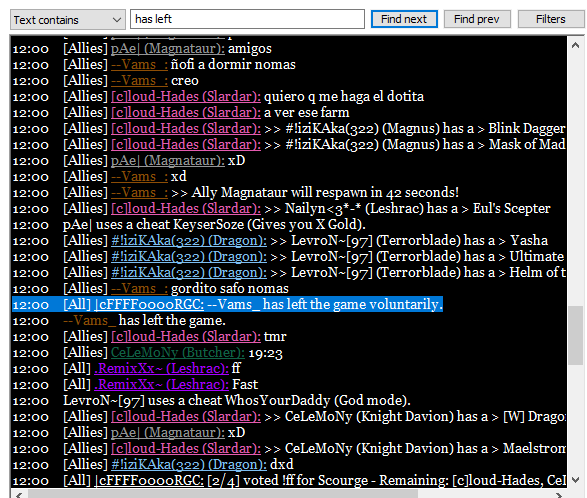Click CeLeMoNy (Butcher) link in 19:23 row

tap(178, 353)
